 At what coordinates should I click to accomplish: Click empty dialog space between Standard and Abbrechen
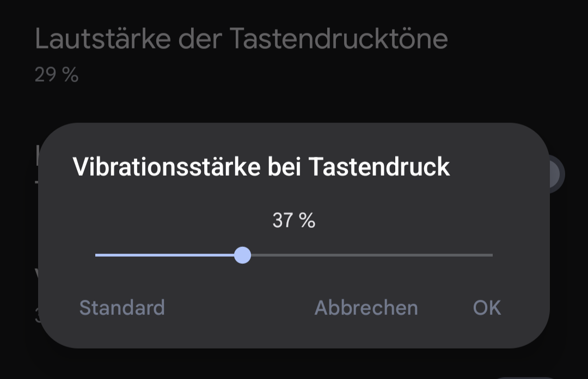click(x=240, y=308)
